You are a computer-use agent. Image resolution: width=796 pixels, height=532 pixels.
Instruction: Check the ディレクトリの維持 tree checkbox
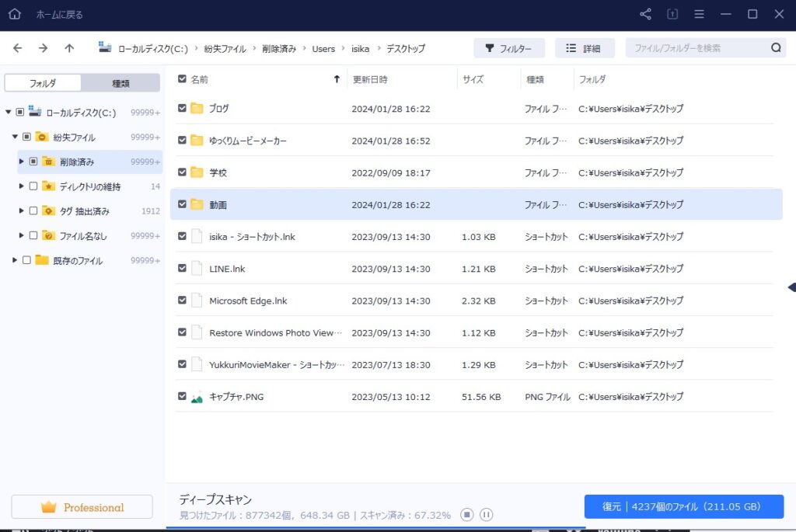pos(33,186)
